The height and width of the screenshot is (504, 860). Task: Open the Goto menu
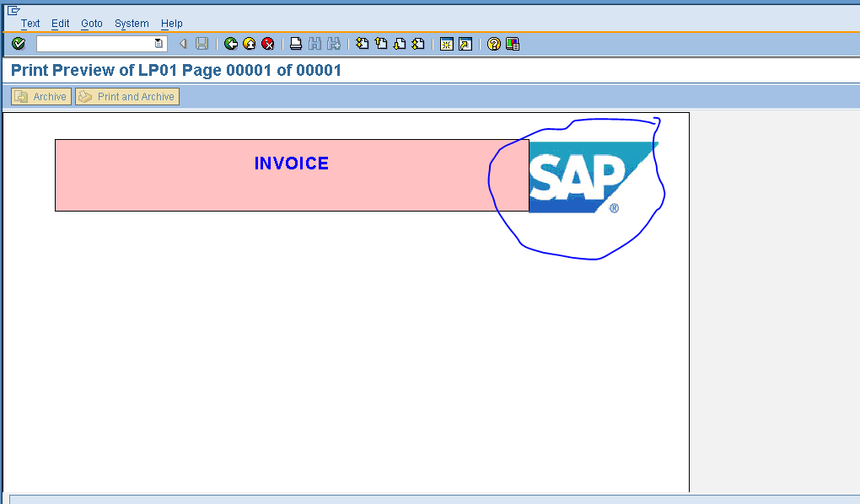[91, 23]
